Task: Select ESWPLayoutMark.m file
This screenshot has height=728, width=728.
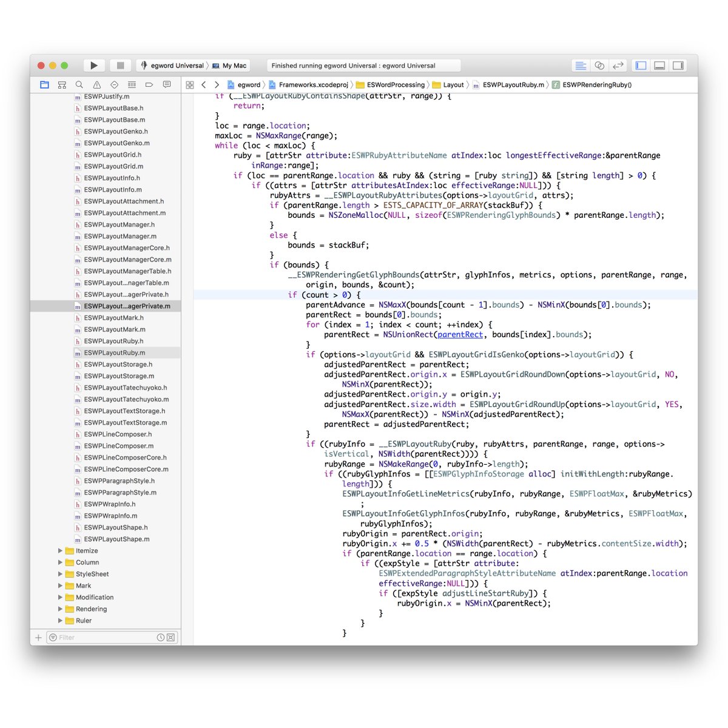Action: point(106,329)
